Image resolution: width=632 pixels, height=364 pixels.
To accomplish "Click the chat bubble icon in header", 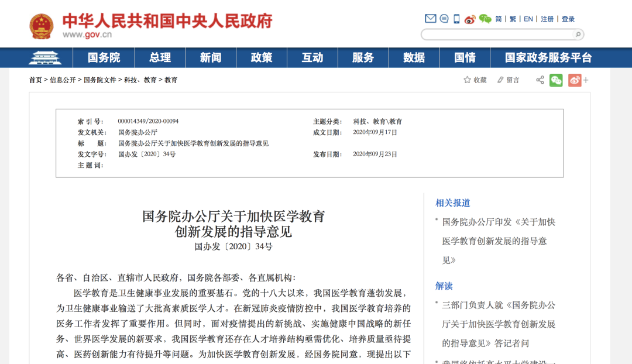I will coord(444,19).
